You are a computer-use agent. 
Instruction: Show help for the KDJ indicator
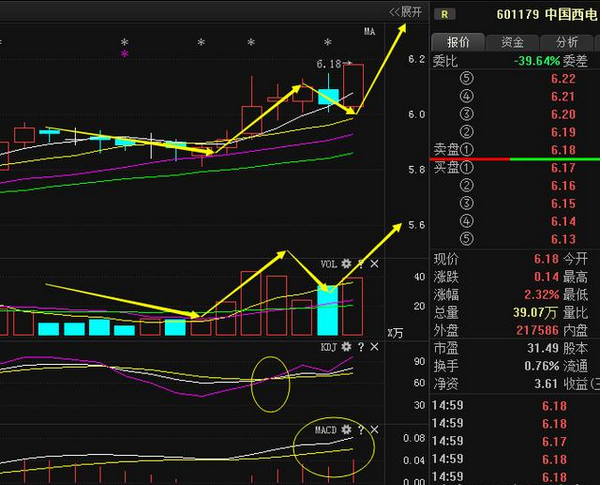click(x=360, y=347)
